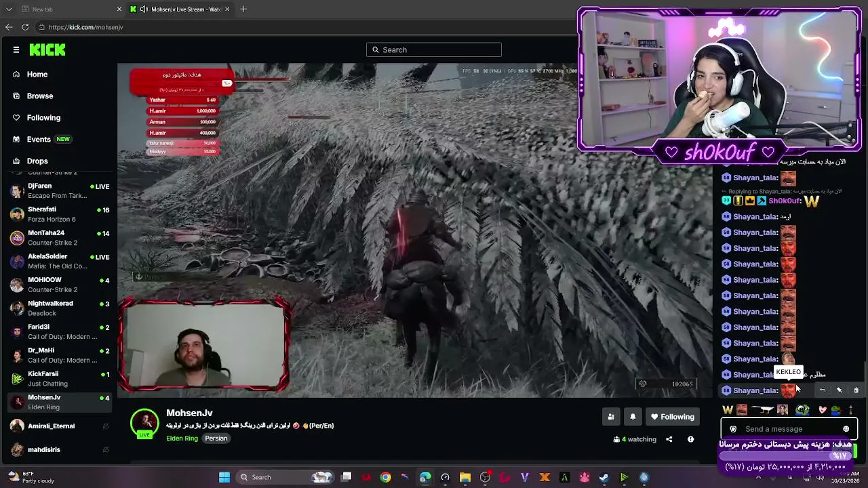
Task: Insert the W emote from quick emotes
Action: (x=728, y=409)
